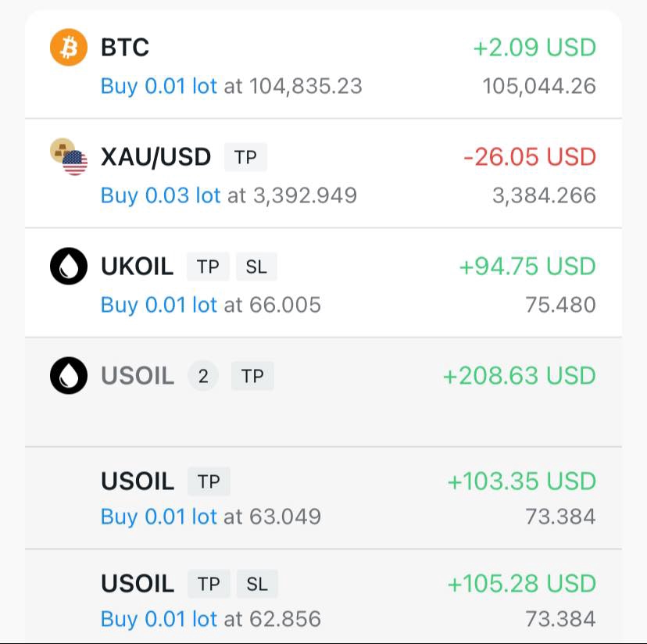Click the USOIL group oil drop icon
The height and width of the screenshot is (644, 647).
tap(69, 376)
